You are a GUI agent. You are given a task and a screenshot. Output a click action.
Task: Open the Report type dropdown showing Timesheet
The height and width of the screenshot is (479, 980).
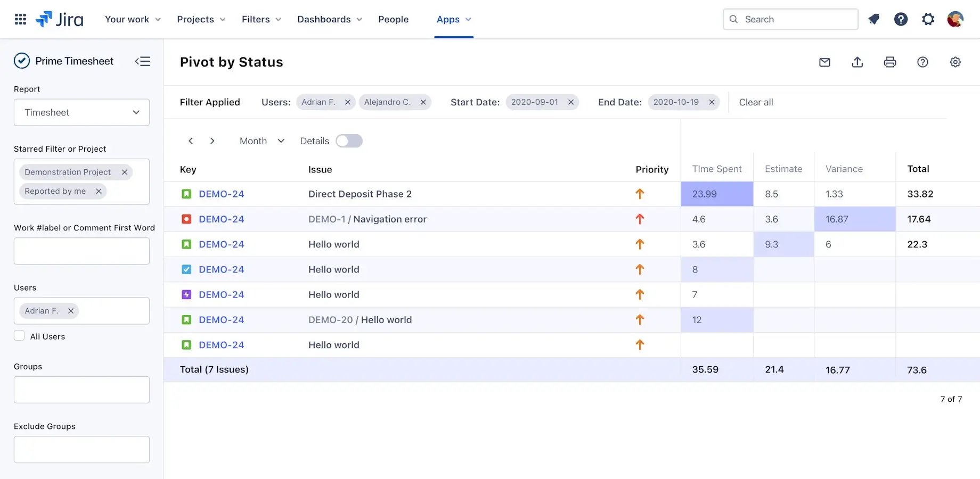click(81, 112)
